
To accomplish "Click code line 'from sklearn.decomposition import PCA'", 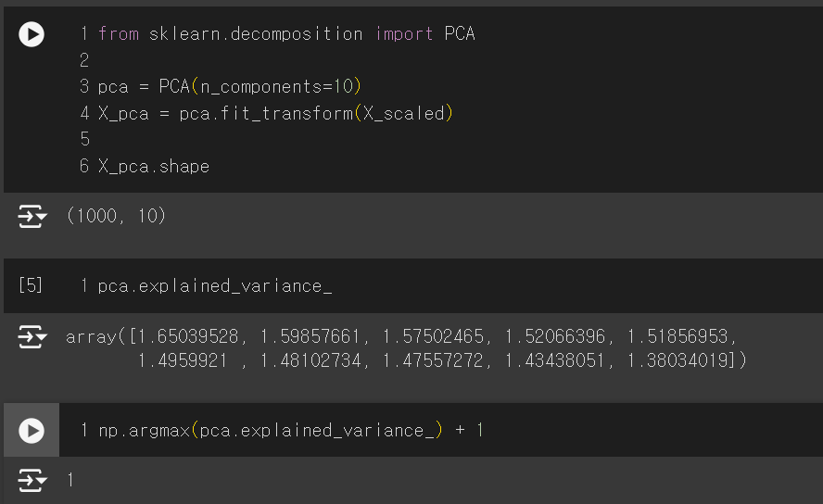I will [286, 34].
